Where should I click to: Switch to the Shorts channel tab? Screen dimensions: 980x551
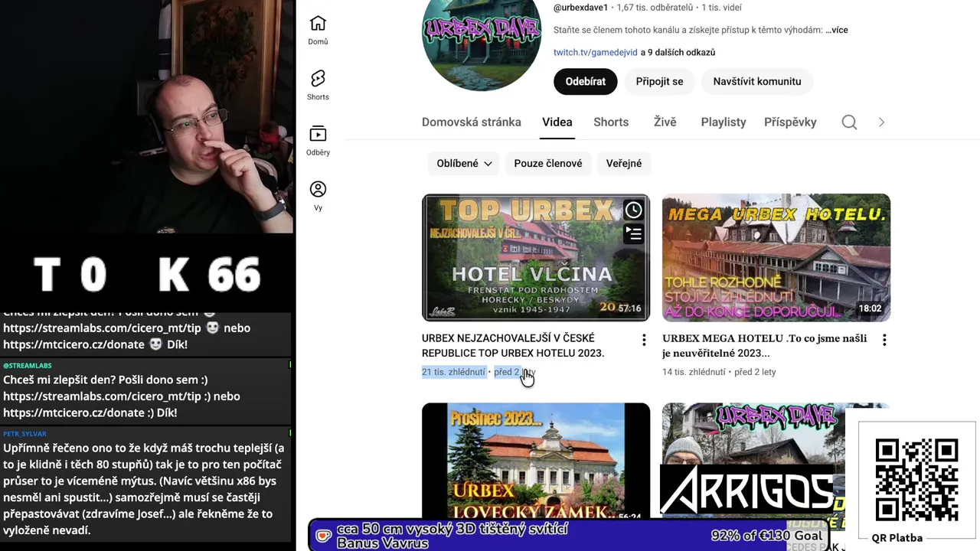pos(611,122)
